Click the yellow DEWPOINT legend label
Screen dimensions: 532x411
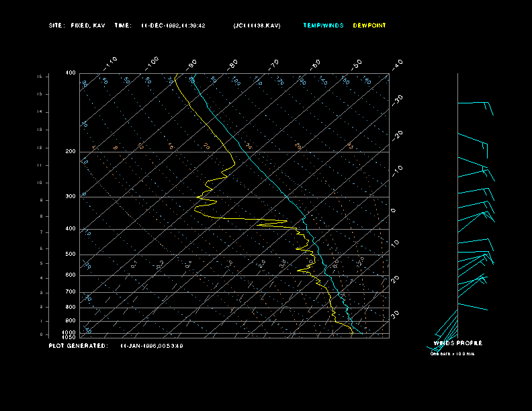tap(369, 26)
